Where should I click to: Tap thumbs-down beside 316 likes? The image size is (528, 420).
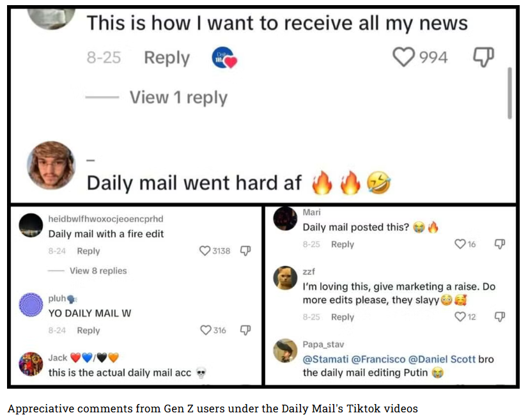(245, 330)
